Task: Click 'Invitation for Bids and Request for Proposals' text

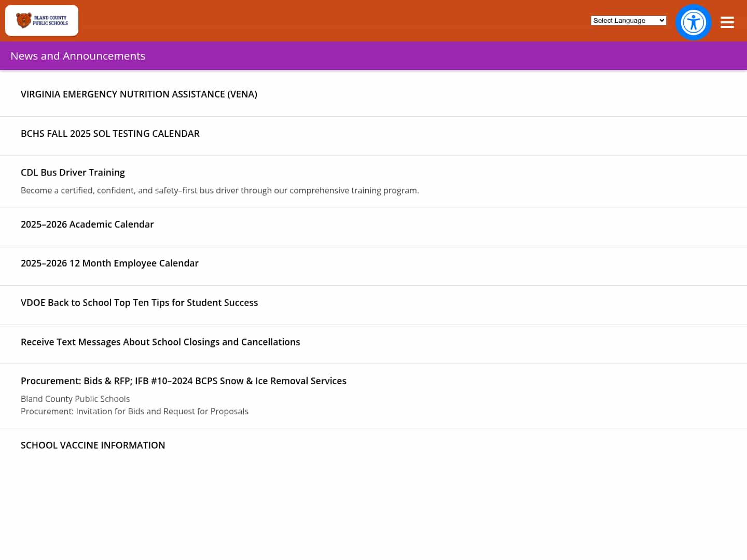Action: click(x=162, y=412)
